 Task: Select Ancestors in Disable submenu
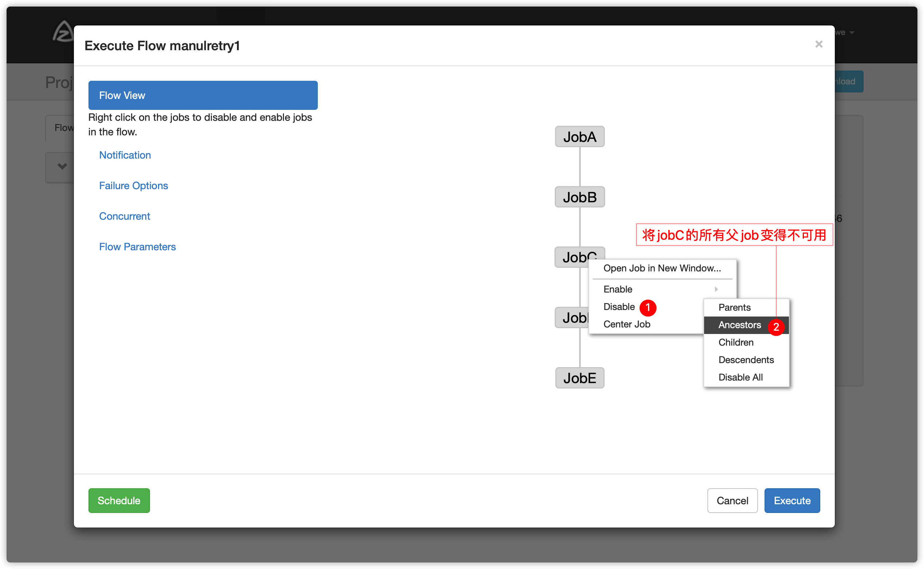(x=746, y=325)
